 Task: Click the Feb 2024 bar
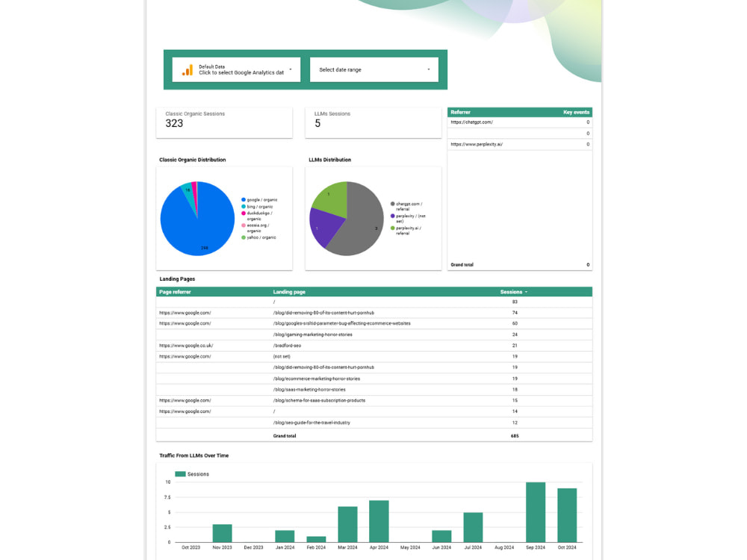[x=316, y=540]
